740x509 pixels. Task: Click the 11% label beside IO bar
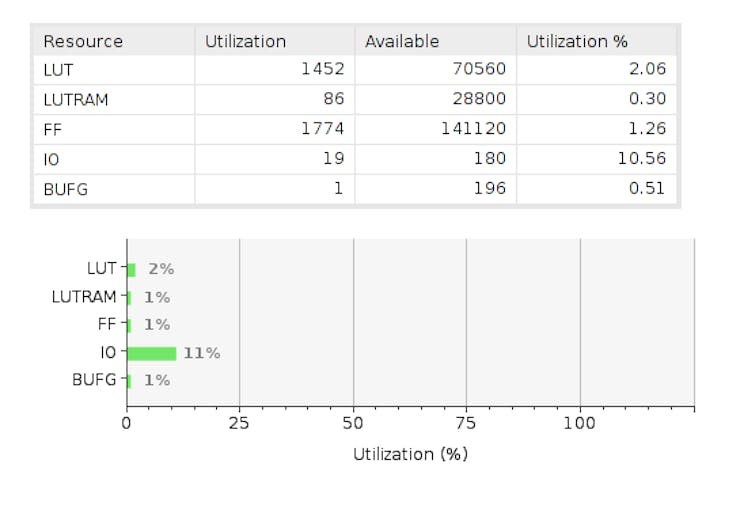click(x=201, y=353)
